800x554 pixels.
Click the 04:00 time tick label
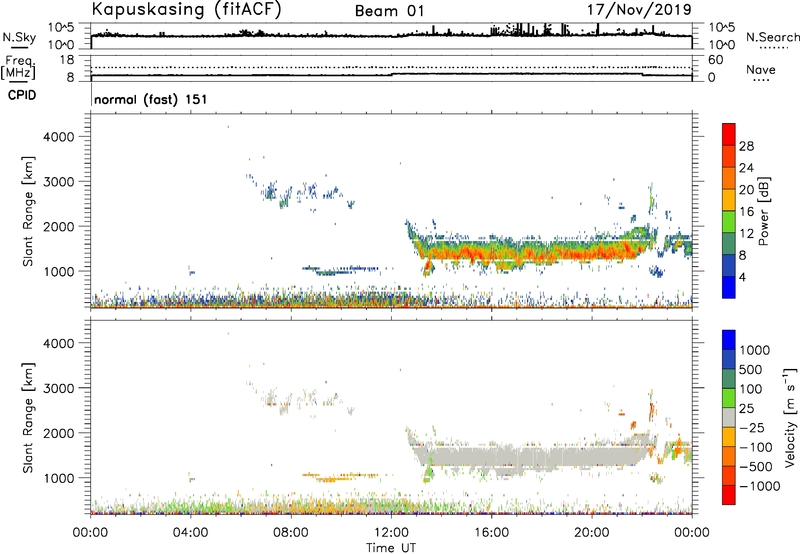pos(190,533)
